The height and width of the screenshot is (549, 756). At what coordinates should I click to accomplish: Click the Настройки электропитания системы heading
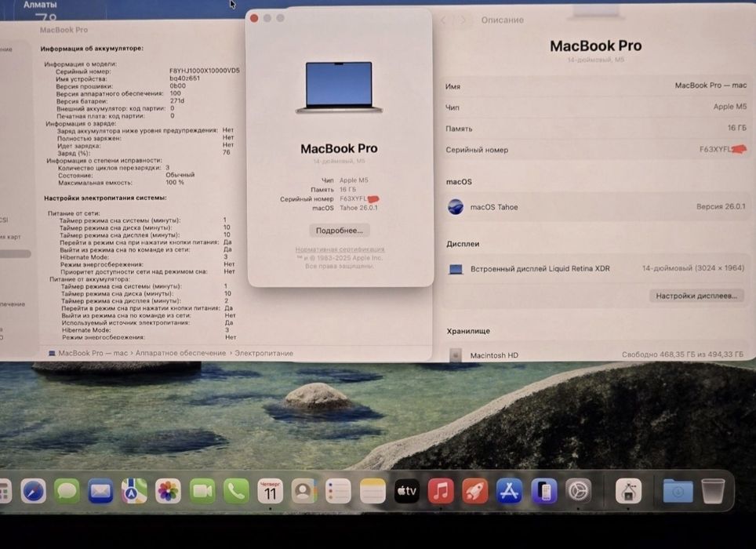point(105,198)
